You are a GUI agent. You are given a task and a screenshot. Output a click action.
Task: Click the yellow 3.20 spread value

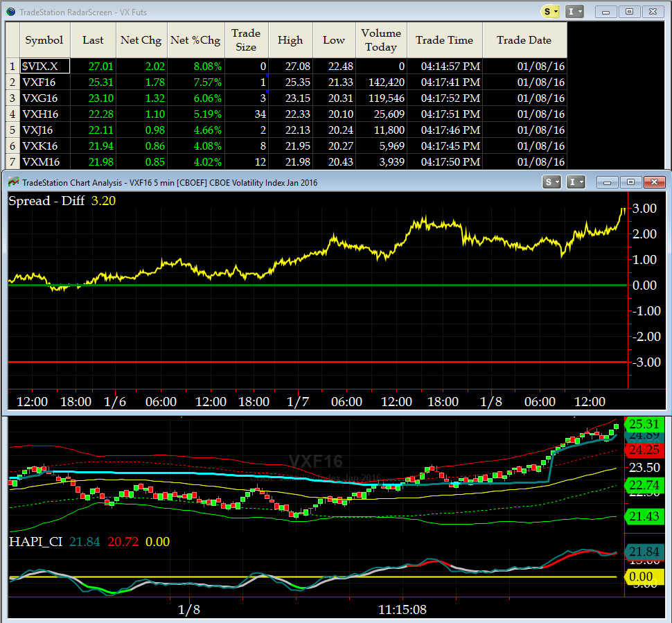click(103, 201)
